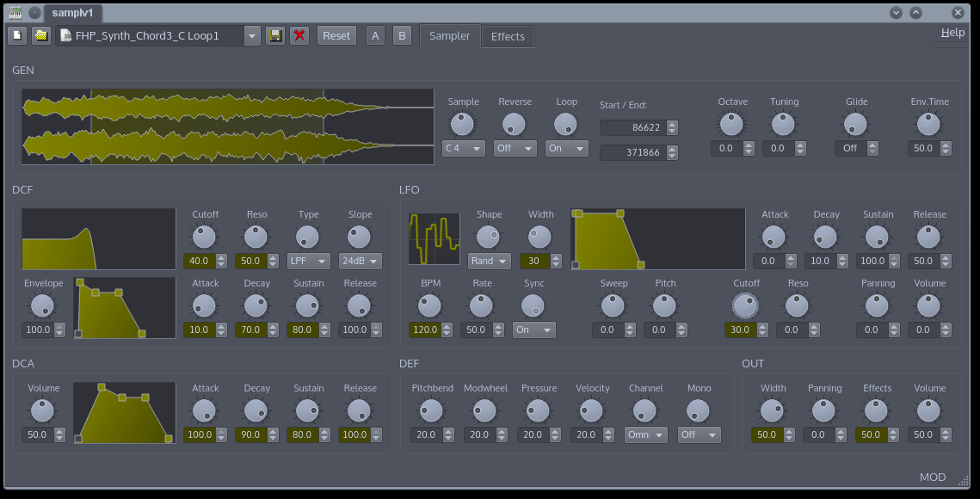Open the preset name dropdown arrow
980x499 pixels.
(252, 35)
